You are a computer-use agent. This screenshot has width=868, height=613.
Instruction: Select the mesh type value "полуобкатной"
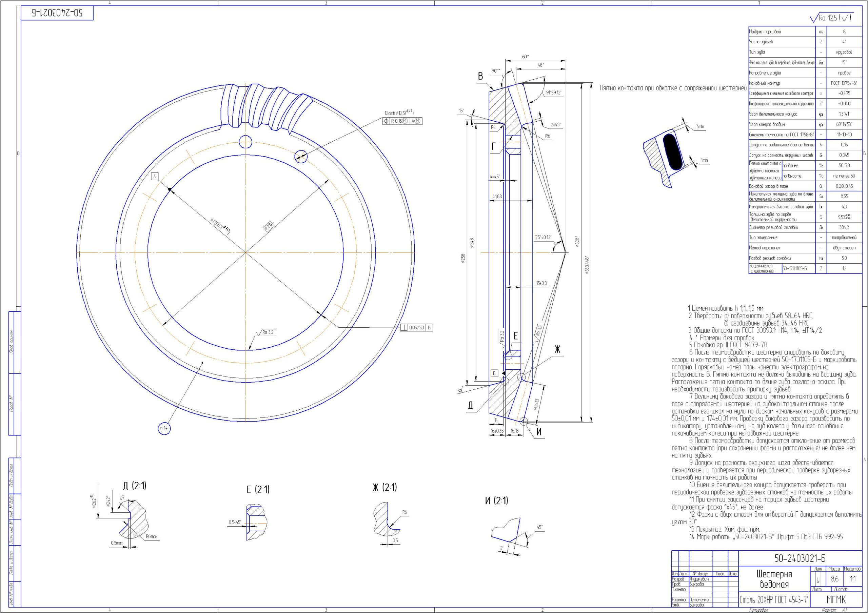pyautogui.click(x=844, y=238)
